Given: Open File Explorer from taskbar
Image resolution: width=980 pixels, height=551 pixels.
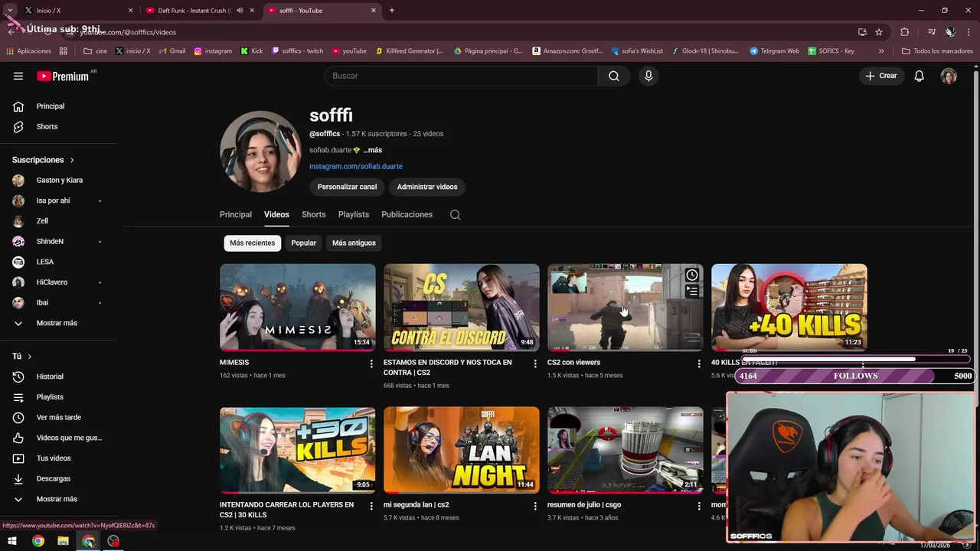Looking at the screenshot, I should pos(63,541).
